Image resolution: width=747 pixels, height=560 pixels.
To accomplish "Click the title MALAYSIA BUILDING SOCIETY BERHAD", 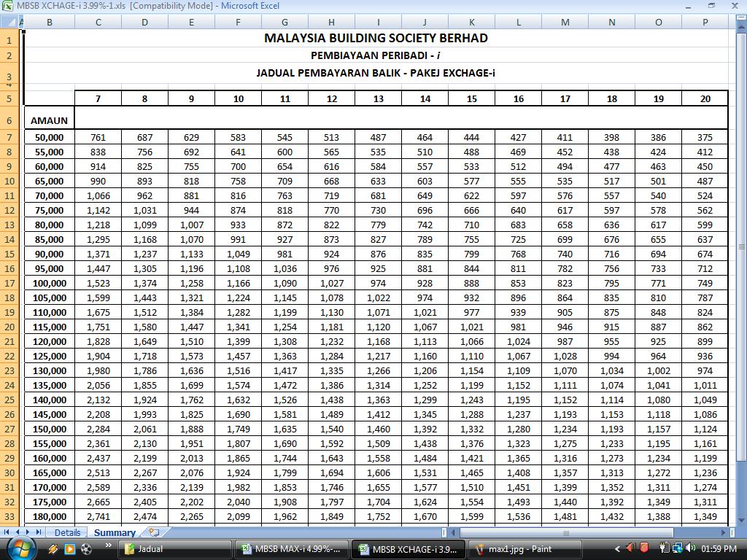I will click(376, 38).
